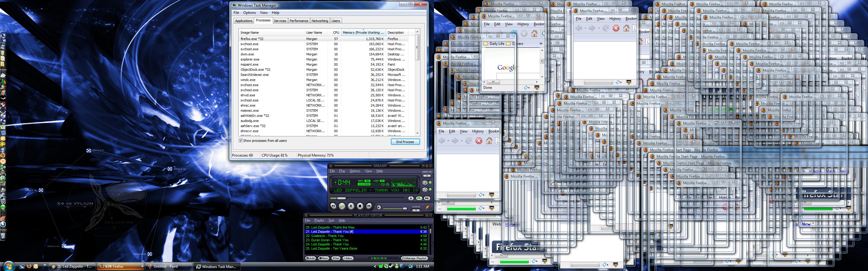Click the Task Manager process list scrollbar
Image resolution: width=868 pixels, height=271 pixels.
coord(417,47)
